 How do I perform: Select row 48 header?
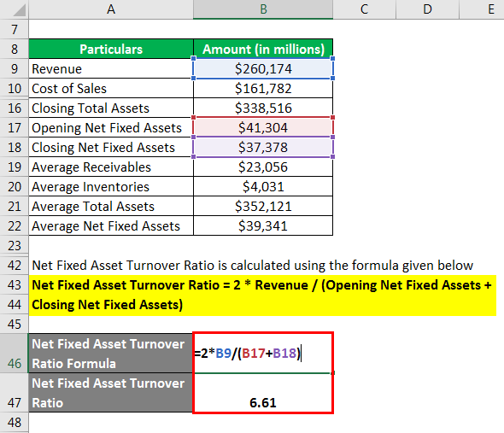pyautogui.click(x=15, y=422)
